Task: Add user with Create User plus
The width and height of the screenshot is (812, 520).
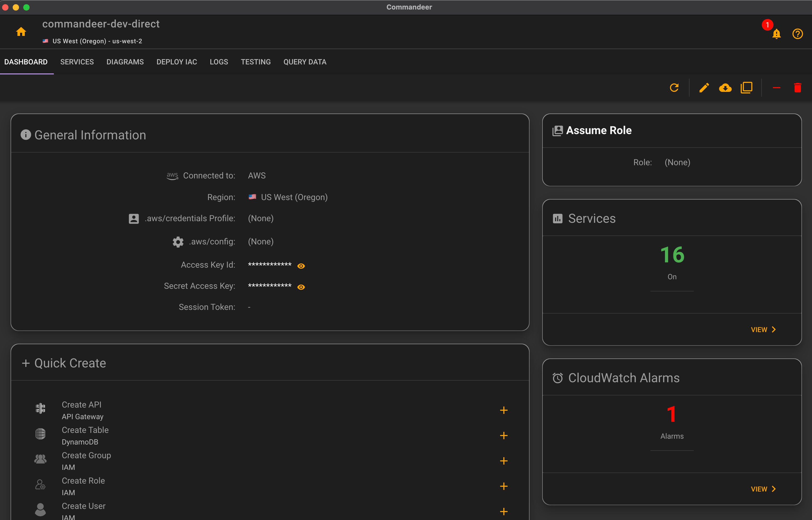Action: coord(504,512)
